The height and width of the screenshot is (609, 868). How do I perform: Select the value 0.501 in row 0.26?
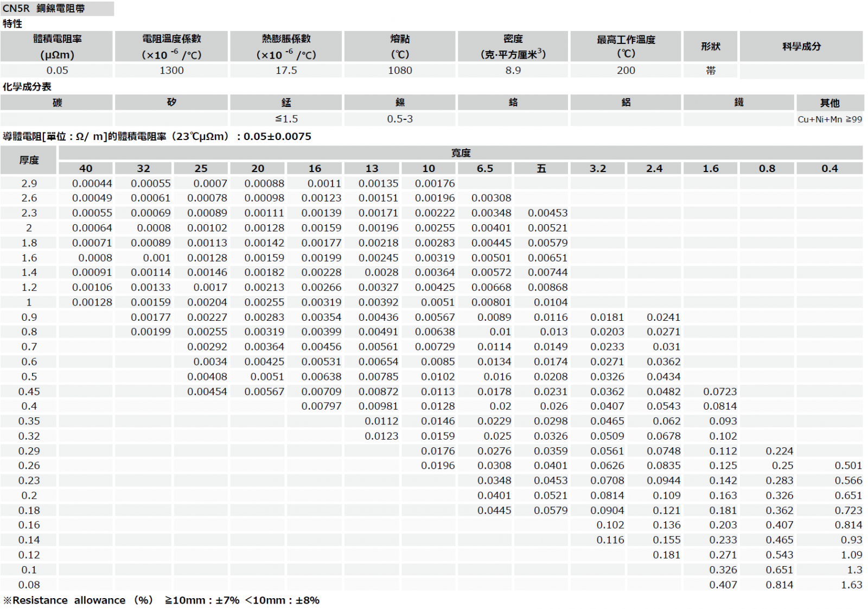[848, 466]
